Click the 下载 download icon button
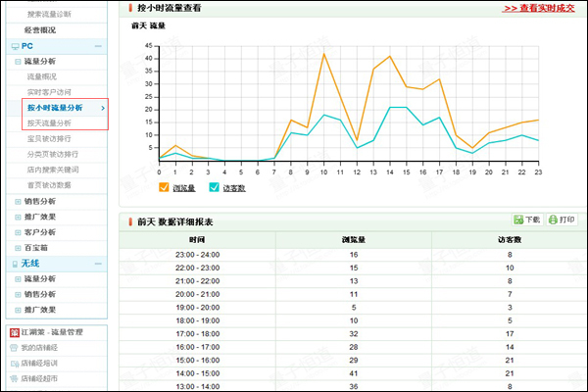The height and width of the screenshot is (392, 588). click(x=517, y=220)
